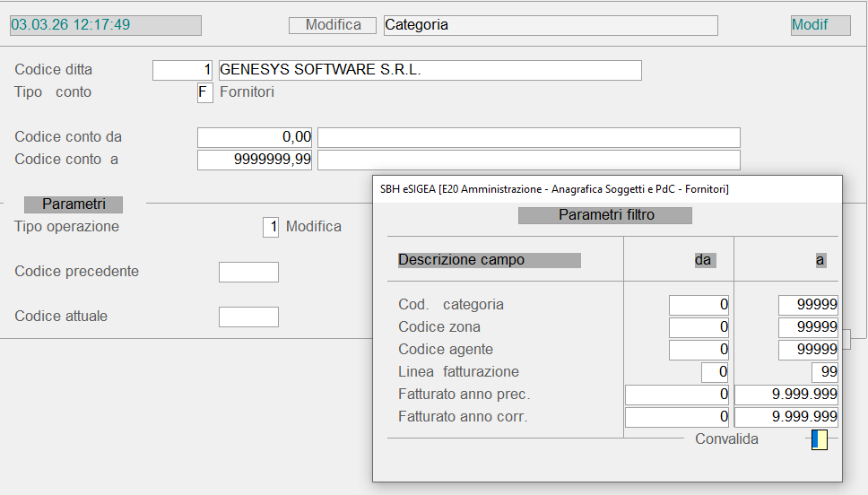Select the Parametri section label
Screen dimensions: 868x495
pyautogui.click(x=74, y=204)
